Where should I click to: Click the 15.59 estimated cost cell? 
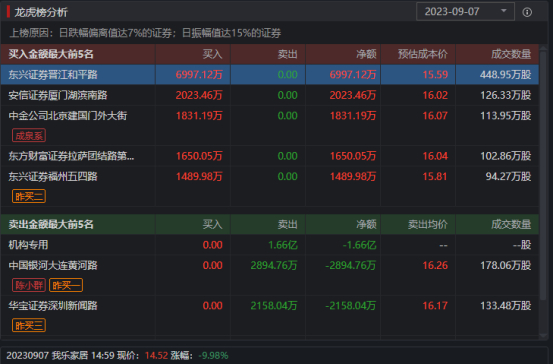[x=435, y=75]
